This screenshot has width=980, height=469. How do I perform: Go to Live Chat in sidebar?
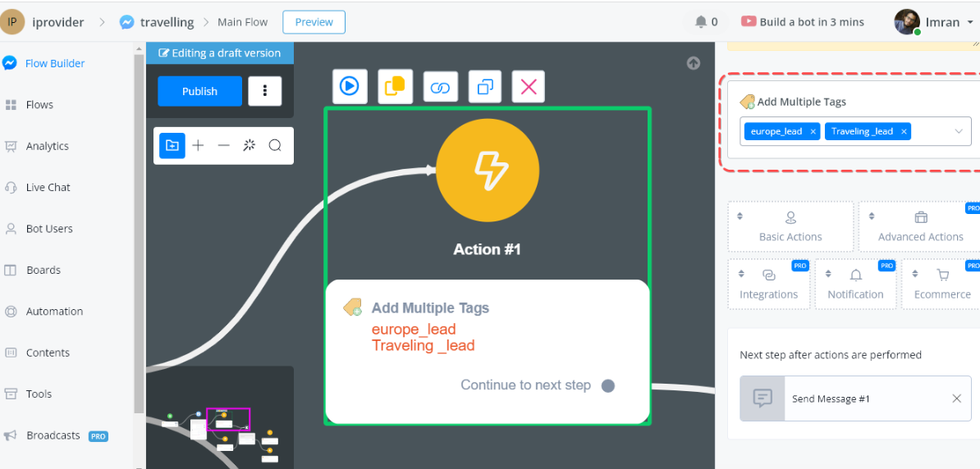click(48, 187)
